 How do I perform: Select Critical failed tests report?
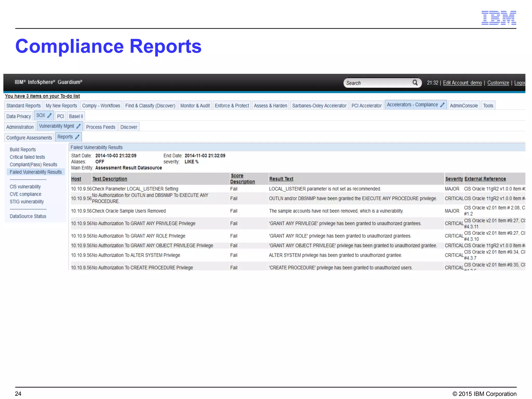pos(27,157)
